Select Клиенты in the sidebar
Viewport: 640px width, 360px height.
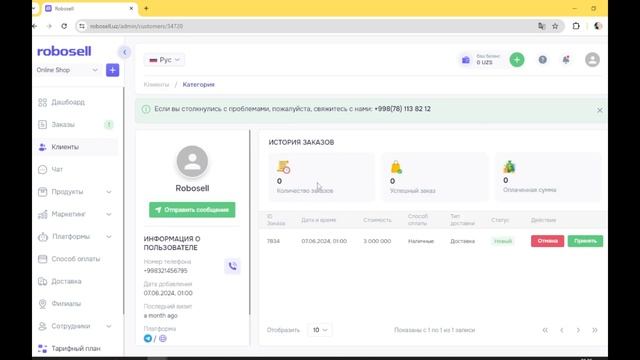(x=76, y=147)
